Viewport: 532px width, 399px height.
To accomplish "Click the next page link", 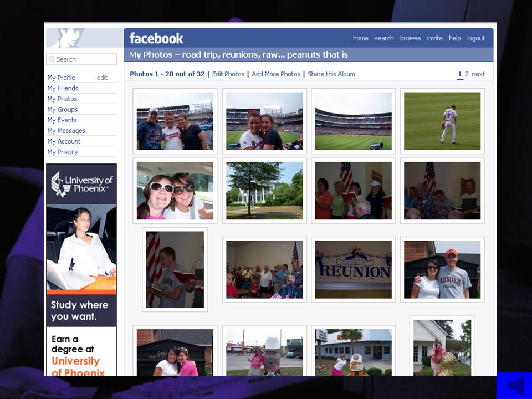I will click(478, 74).
